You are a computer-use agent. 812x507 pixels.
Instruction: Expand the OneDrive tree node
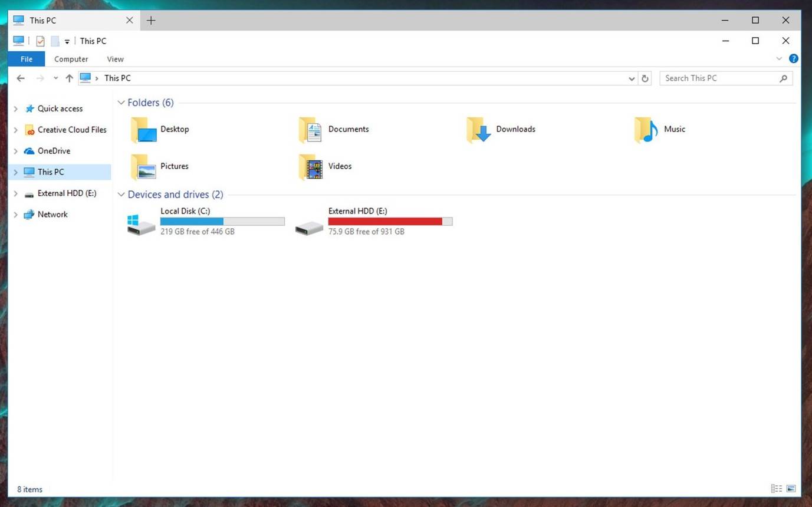(x=16, y=152)
